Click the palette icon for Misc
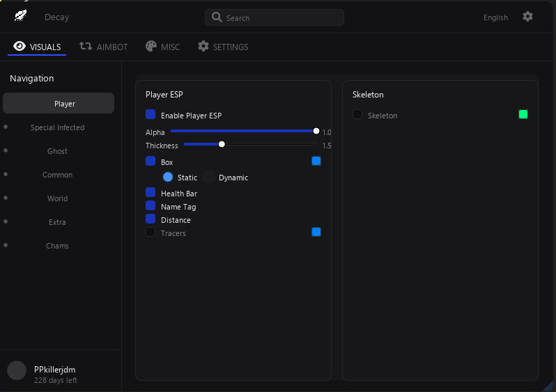 (151, 47)
